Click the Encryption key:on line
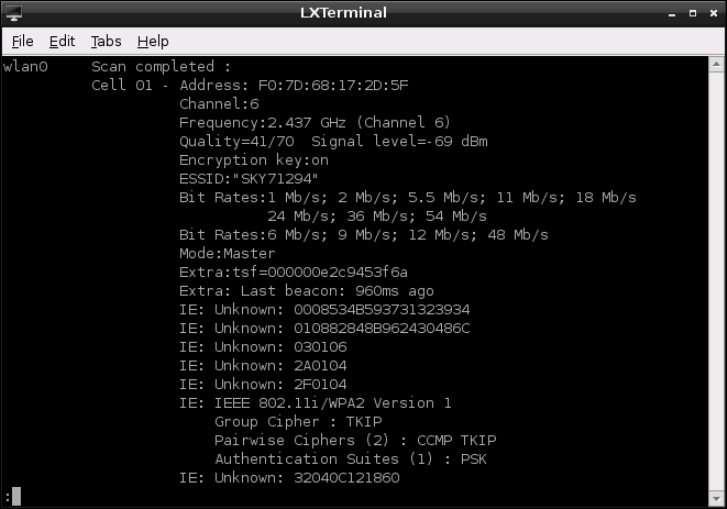This screenshot has width=727, height=509. pyautogui.click(x=253, y=160)
